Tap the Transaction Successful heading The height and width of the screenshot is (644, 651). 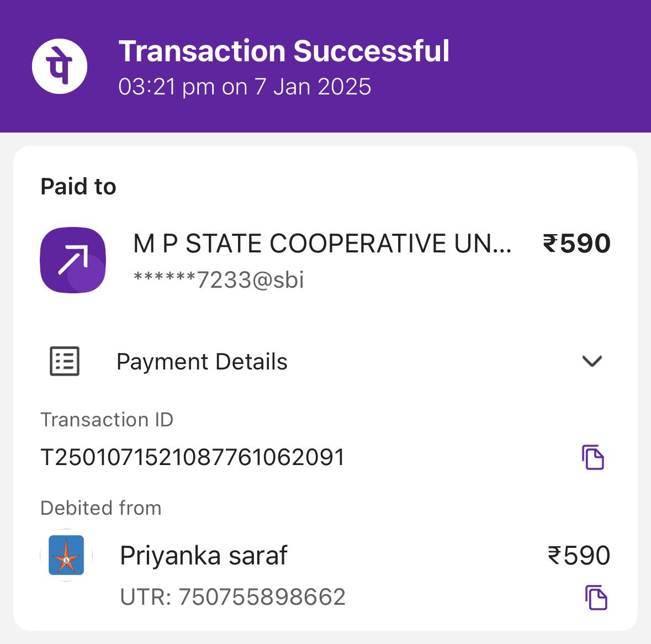[x=284, y=51]
